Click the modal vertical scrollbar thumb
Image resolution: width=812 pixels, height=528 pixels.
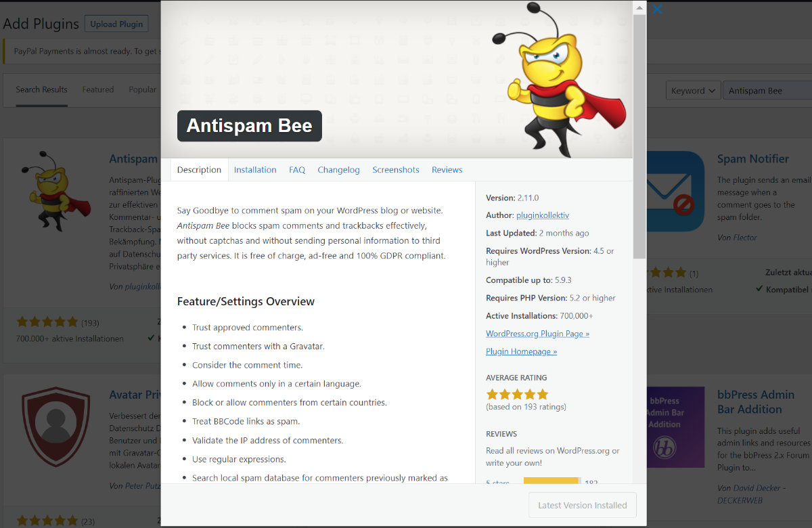coord(639,135)
